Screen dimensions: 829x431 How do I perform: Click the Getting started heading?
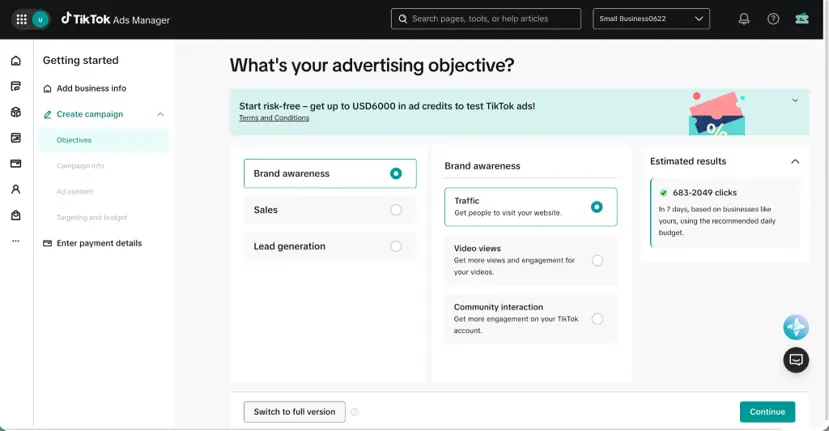pyautogui.click(x=80, y=60)
